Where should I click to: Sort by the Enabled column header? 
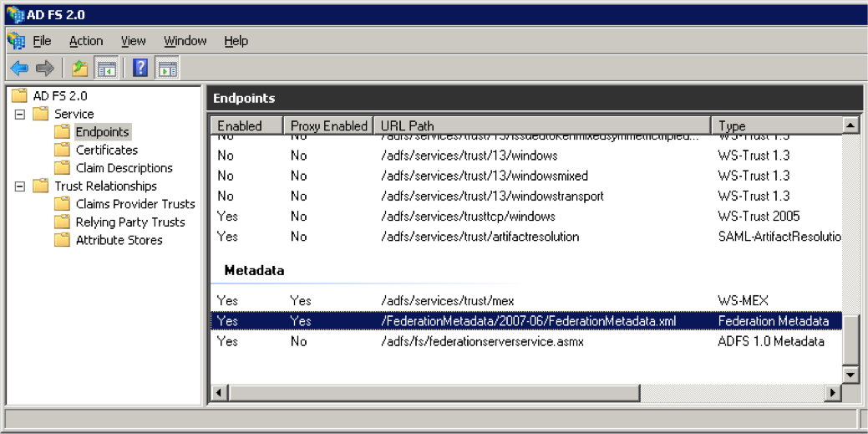tap(247, 125)
